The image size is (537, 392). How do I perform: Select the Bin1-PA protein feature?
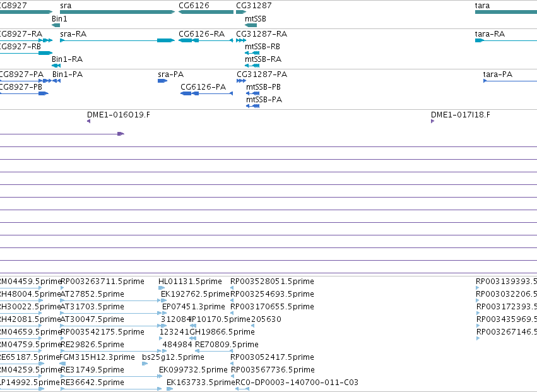click(57, 81)
